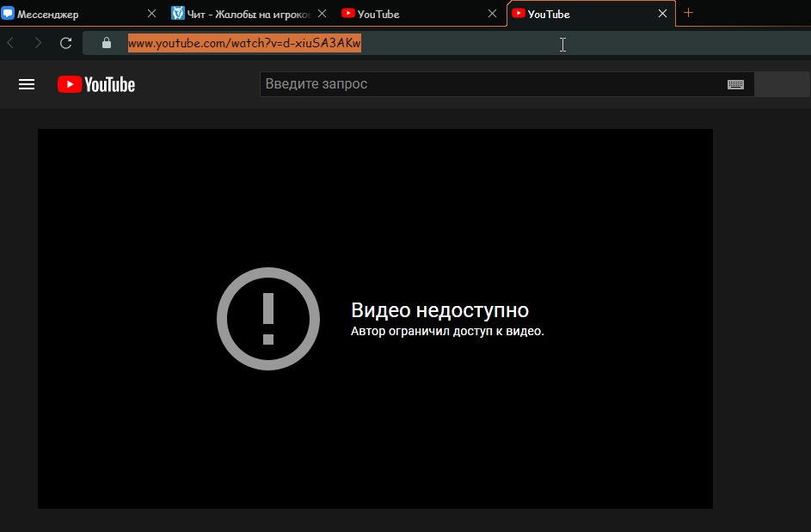Focus the Введите запрос search field
The height and width of the screenshot is (532, 811).
click(490, 84)
